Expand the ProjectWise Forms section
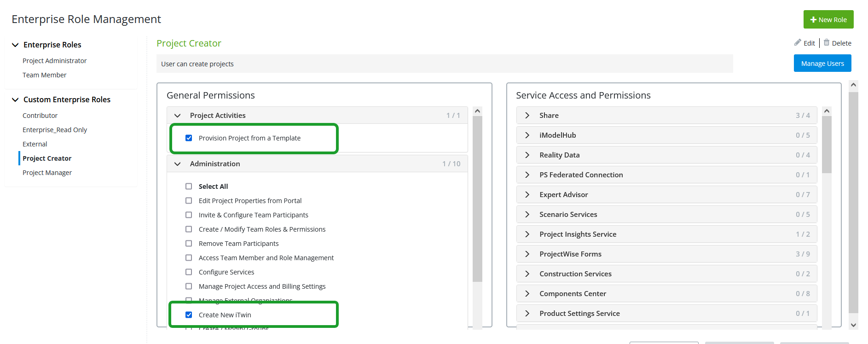 coord(527,254)
